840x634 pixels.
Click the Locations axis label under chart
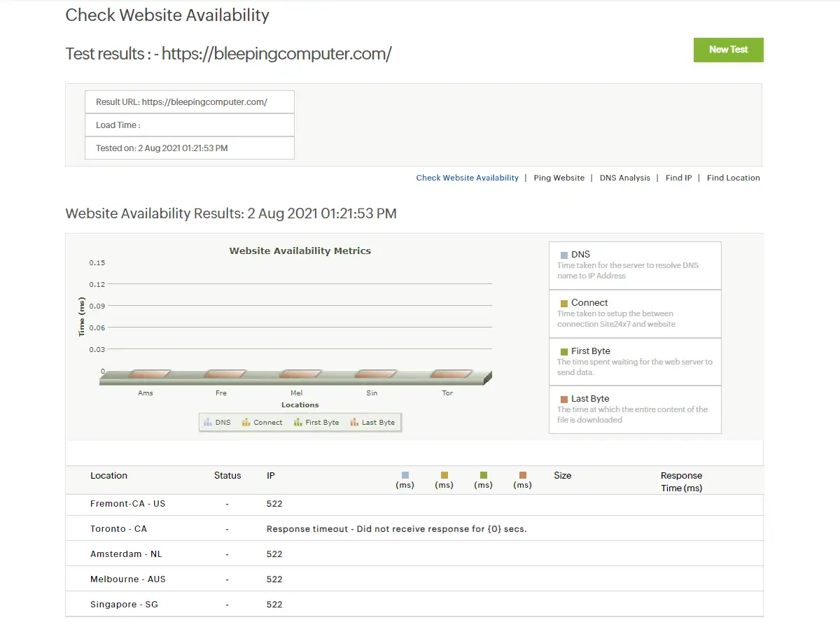pos(300,405)
